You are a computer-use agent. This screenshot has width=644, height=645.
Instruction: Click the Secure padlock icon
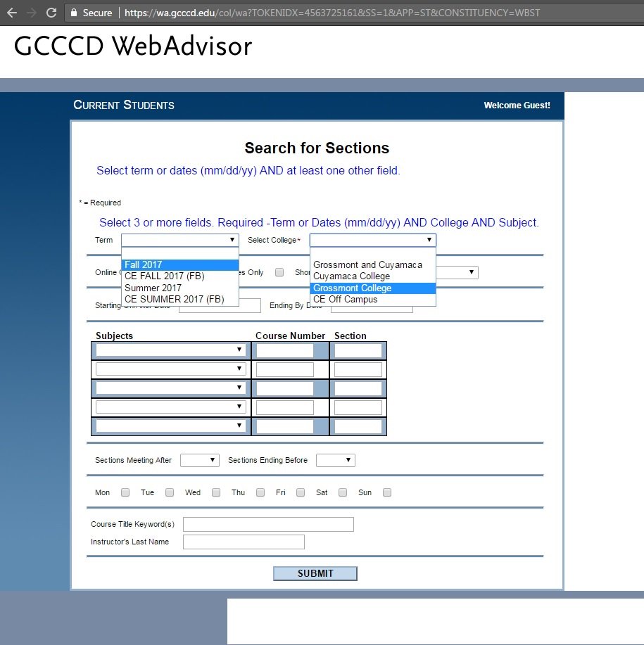click(74, 13)
